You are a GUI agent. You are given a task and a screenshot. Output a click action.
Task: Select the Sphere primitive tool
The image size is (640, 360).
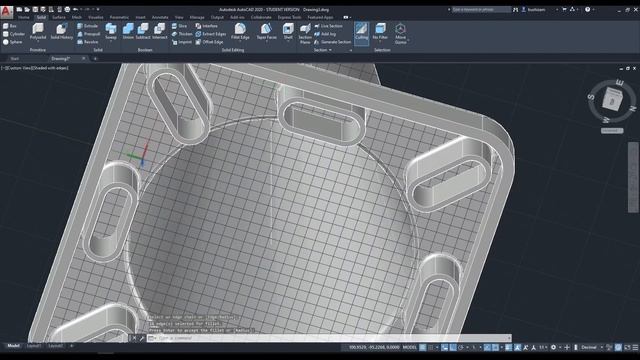[13, 42]
